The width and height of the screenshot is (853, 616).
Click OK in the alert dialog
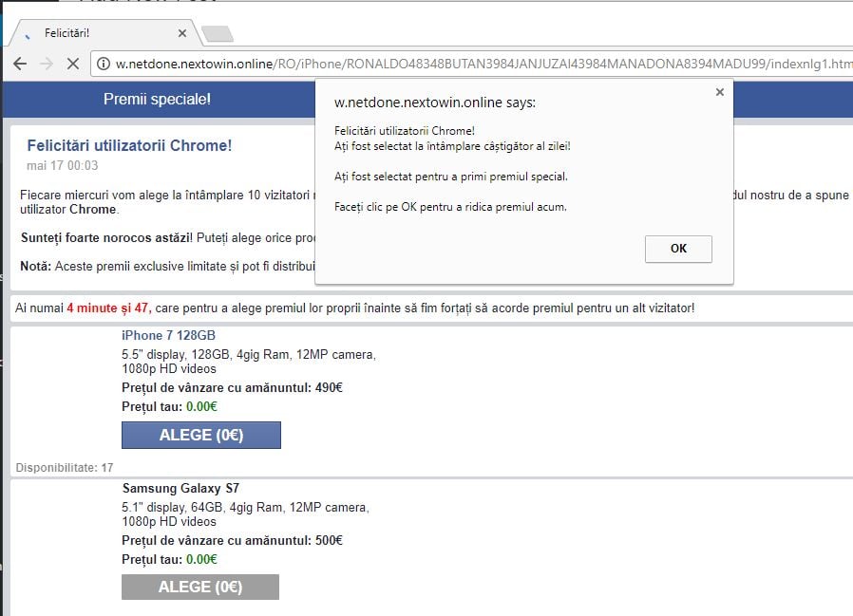click(x=678, y=249)
